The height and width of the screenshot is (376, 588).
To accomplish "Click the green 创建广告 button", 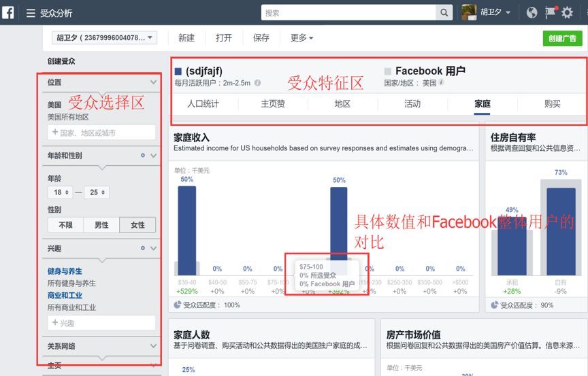I will pyautogui.click(x=562, y=38).
